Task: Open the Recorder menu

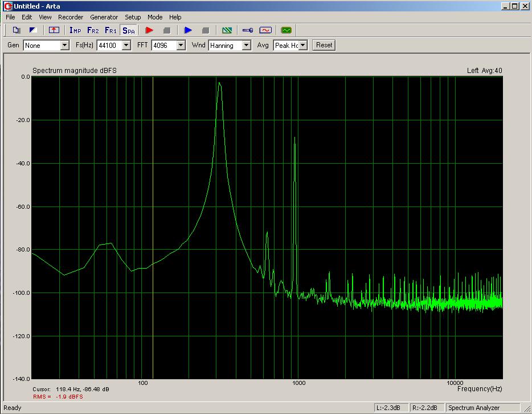Action: (x=71, y=17)
